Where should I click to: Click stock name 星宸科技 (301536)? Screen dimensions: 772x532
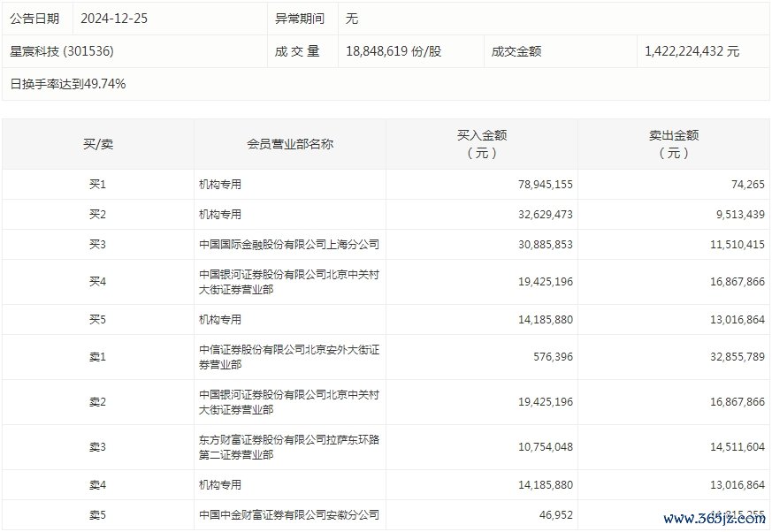(62, 51)
